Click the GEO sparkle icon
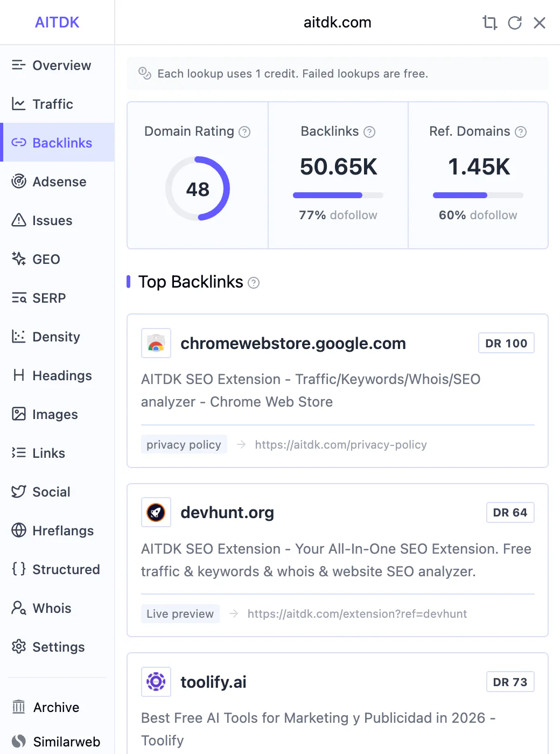 point(19,259)
